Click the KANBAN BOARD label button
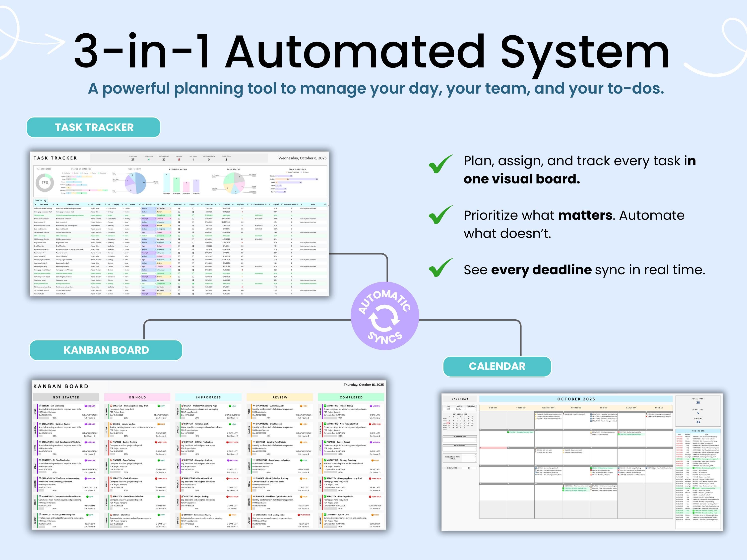 pos(106,350)
